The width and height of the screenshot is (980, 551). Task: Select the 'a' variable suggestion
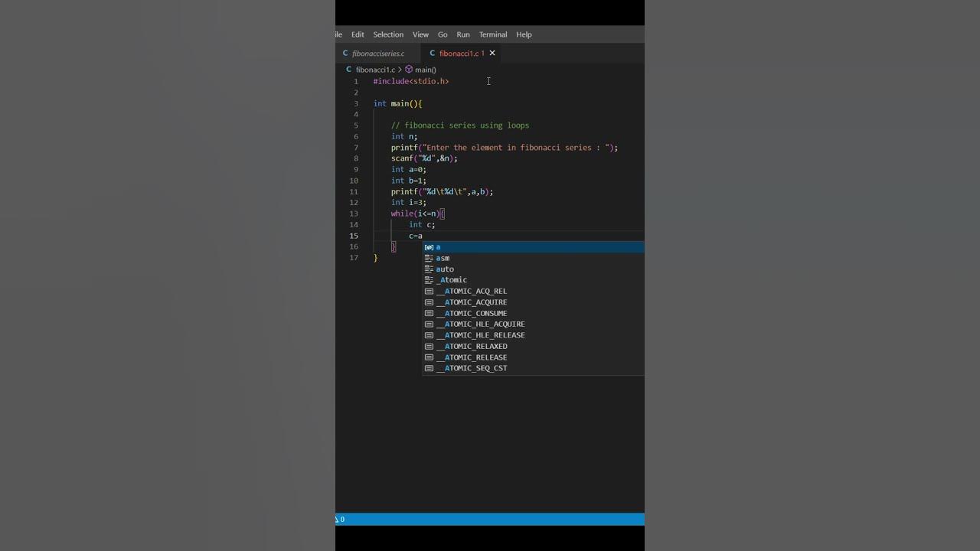pos(534,247)
